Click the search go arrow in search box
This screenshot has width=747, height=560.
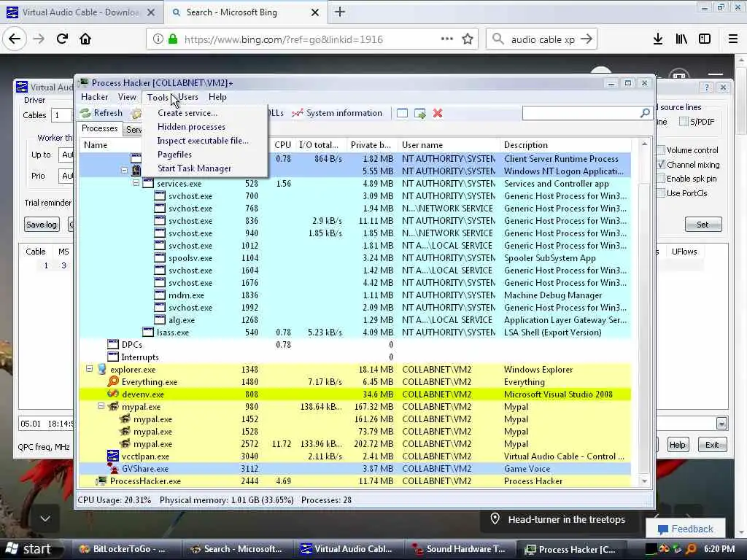pos(587,39)
